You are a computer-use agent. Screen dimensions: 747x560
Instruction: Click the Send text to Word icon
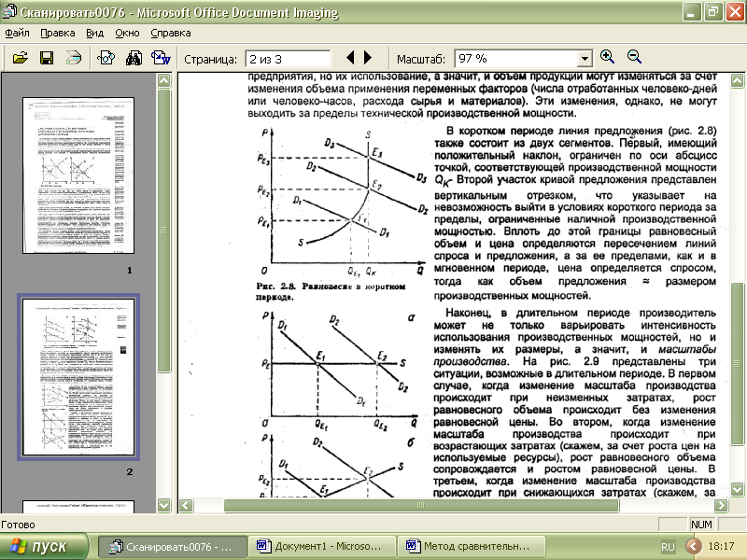[161, 58]
